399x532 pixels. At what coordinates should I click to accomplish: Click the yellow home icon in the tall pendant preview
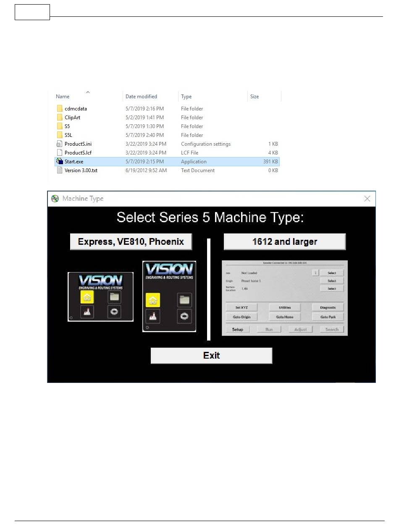153,300
